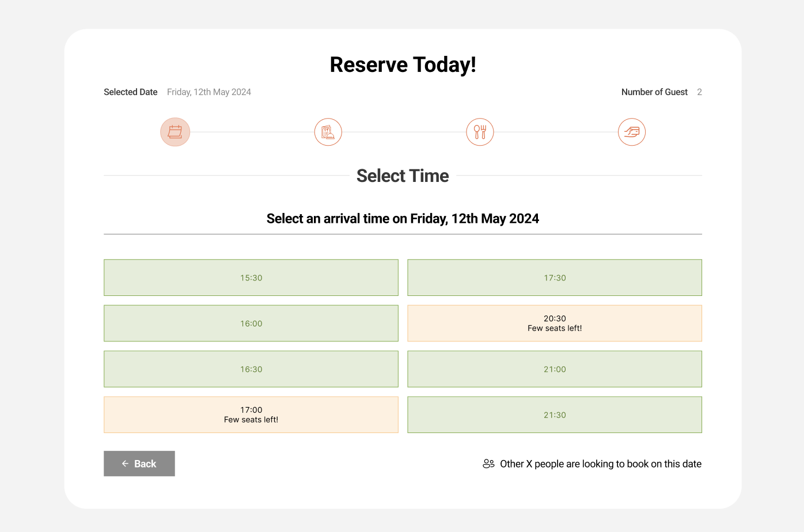
Task: Choose the 16:00 time slot
Action: (x=251, y=323)
